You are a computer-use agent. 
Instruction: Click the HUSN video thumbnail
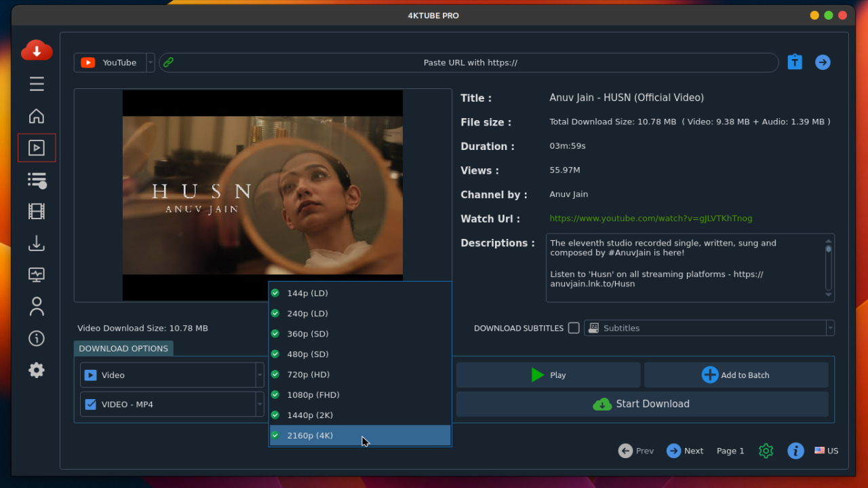(262, 195)
